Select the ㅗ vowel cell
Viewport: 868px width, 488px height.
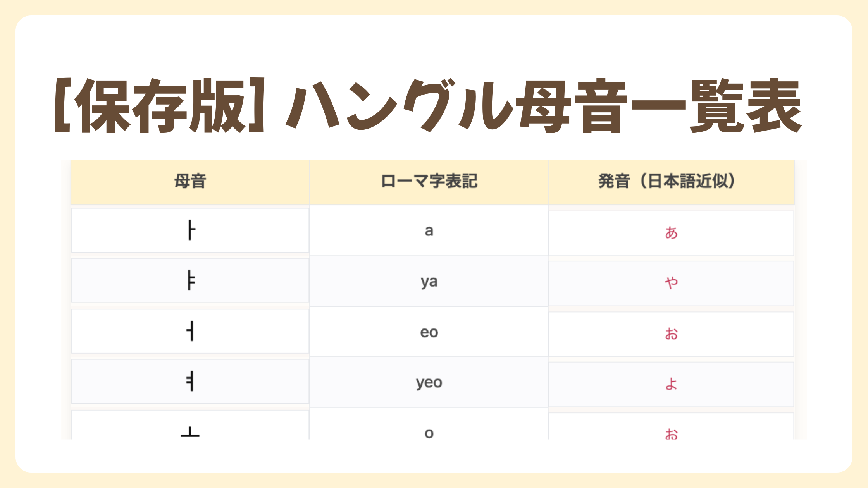pos(190,425)
